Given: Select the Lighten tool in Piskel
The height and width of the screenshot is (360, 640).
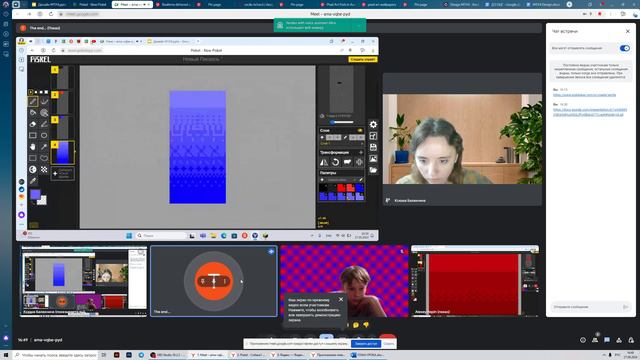Looking at the screenshot, I should tap(33, 169).
